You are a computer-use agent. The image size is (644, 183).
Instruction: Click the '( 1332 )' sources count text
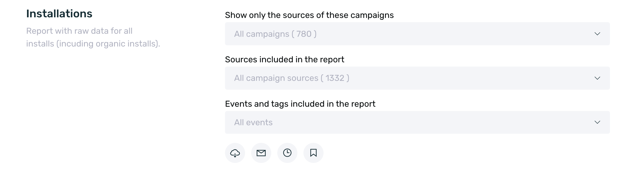tap(335, 78)
